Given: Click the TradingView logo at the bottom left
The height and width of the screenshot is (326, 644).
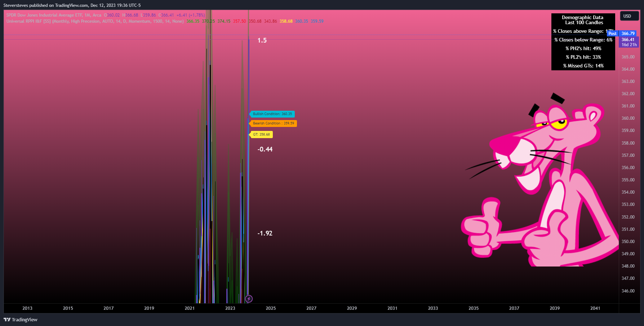Looking at the screenshot, I should click(x=21, y=320).
